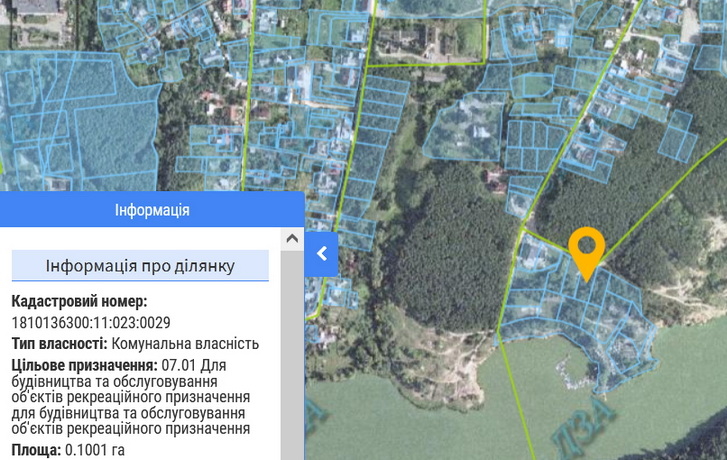Image resolution: width=727 pixels, height=460 pixels.
Task: Click the info panel scrollbar track
Action: tap(292, 350)
